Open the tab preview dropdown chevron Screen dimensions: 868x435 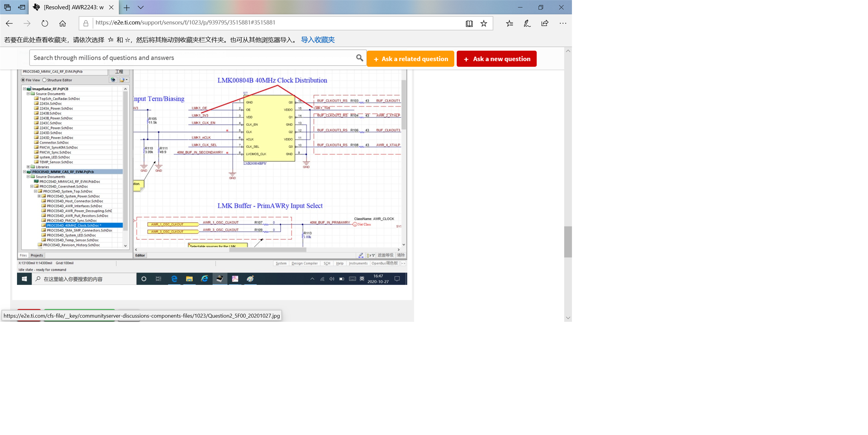click(x=141, y=7)
